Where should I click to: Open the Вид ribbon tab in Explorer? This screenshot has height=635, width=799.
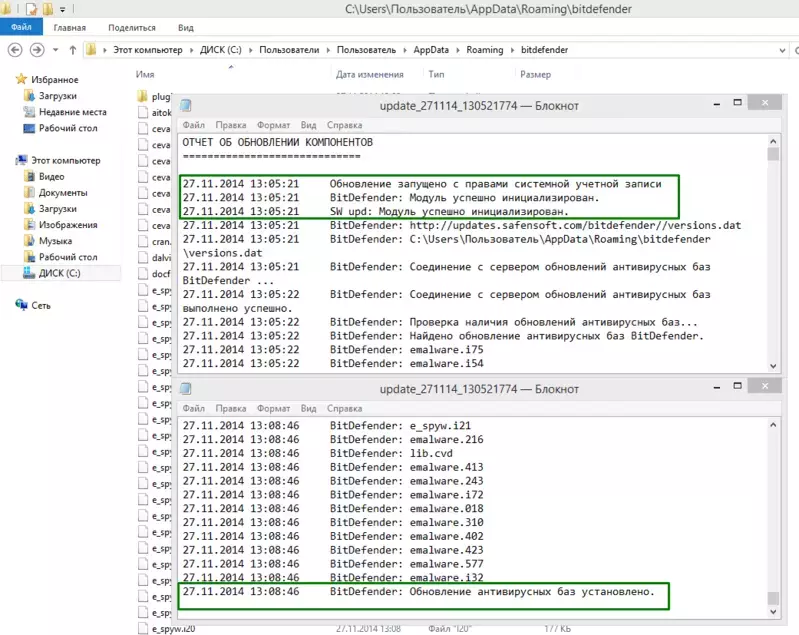click(185, 28)
